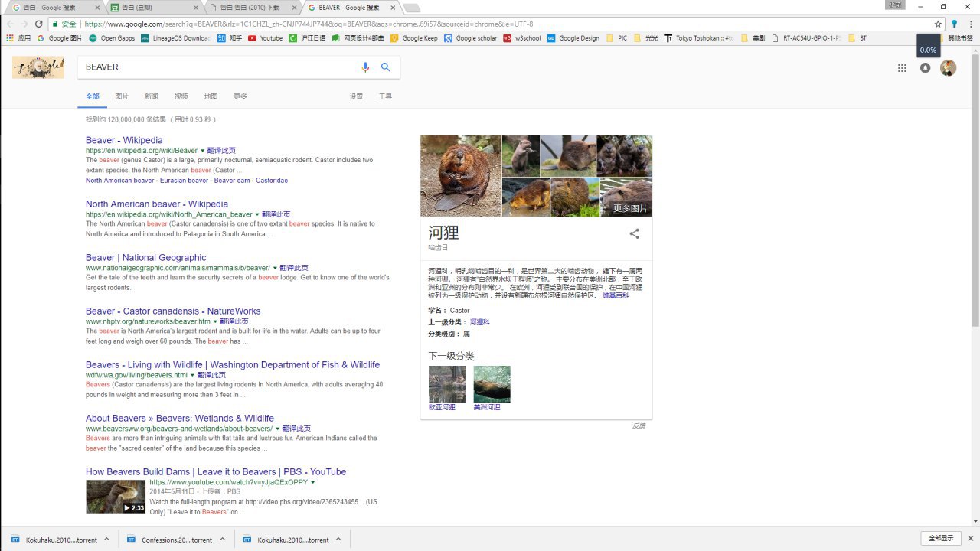
Task: Click inside the BEAVER search box
Action: [x=214, y=67]
